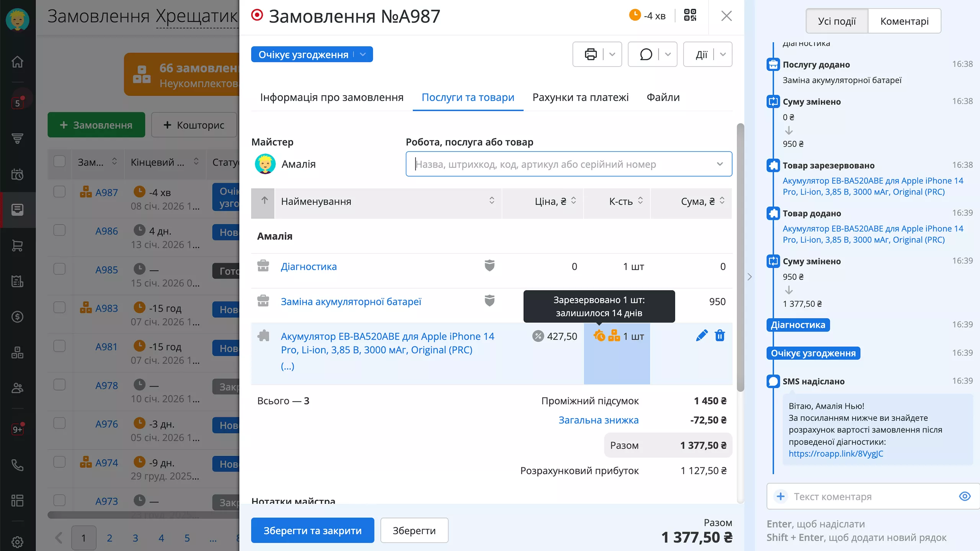Open the QR code icon in order header
This screenshot has height=551, width=980.
point(690,15)
